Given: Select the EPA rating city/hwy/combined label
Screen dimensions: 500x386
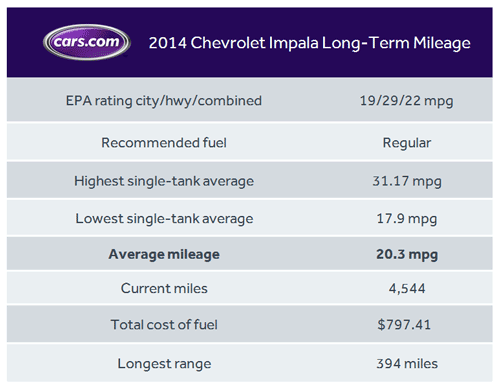Looking at the screenshot, I should 164,101.
